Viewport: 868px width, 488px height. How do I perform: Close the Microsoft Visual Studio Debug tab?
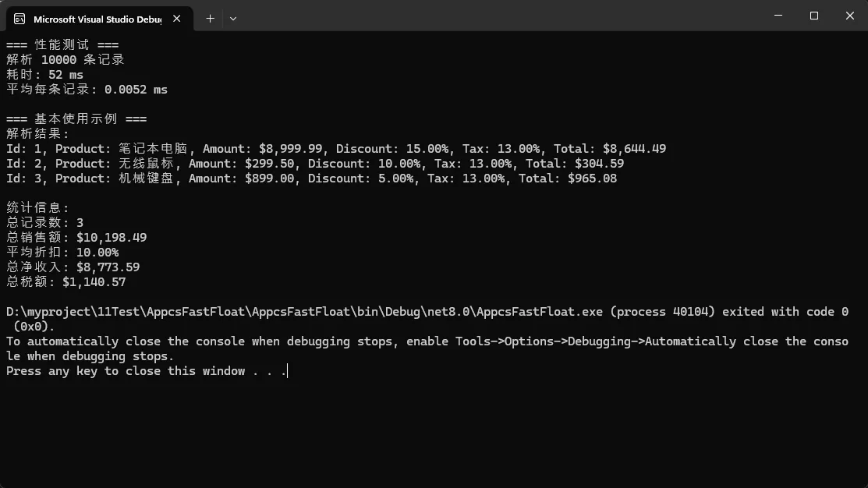tap(177, 19)
